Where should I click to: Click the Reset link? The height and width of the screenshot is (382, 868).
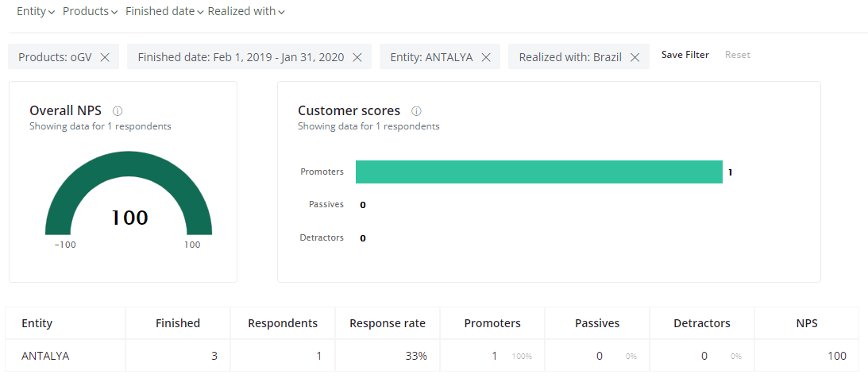click(738, 55)
